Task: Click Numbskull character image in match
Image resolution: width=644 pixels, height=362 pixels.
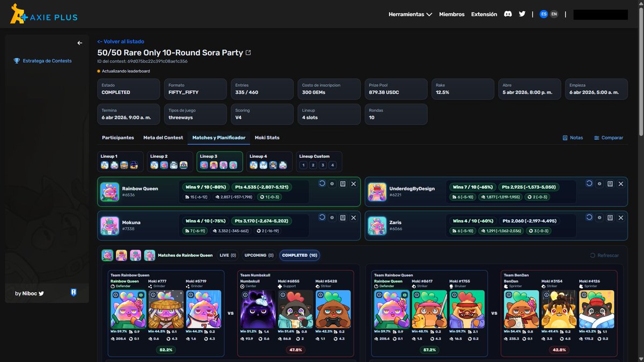Action: pyautogui.click(x=258, y=309)
